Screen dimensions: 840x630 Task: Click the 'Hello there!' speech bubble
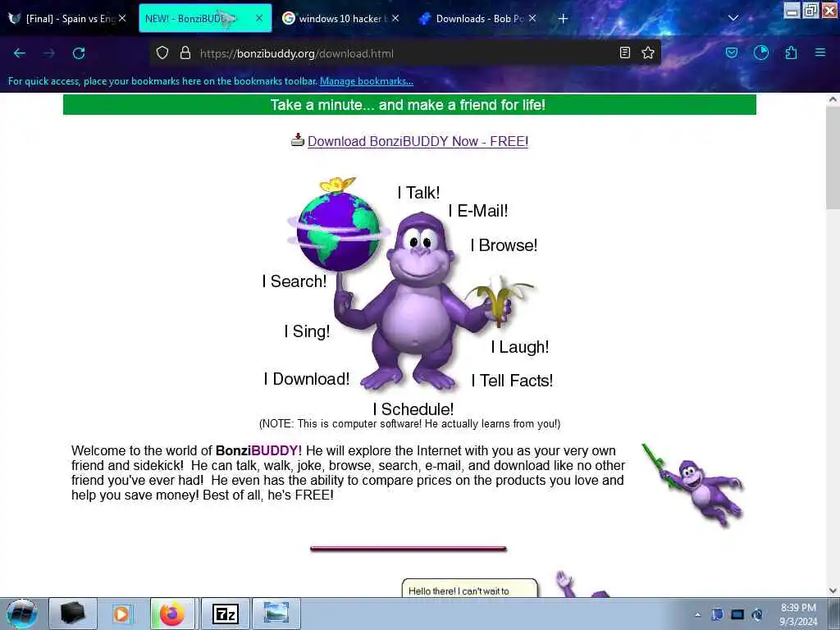pos(469,587)
